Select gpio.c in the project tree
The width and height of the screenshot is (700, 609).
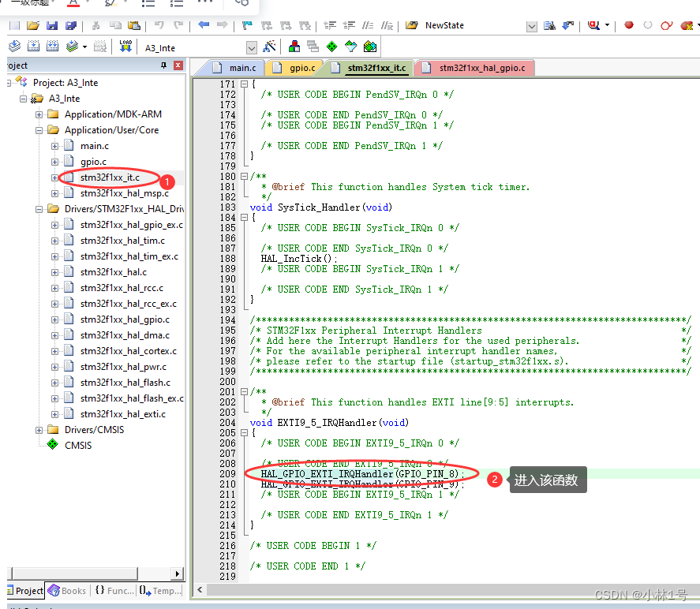tap(93, 162)
